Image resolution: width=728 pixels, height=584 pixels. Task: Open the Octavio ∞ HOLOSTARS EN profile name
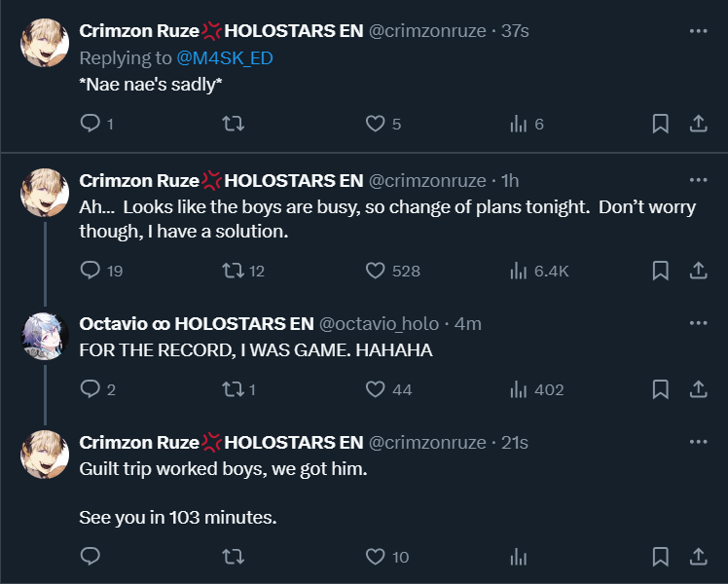[x=196, y=323]
